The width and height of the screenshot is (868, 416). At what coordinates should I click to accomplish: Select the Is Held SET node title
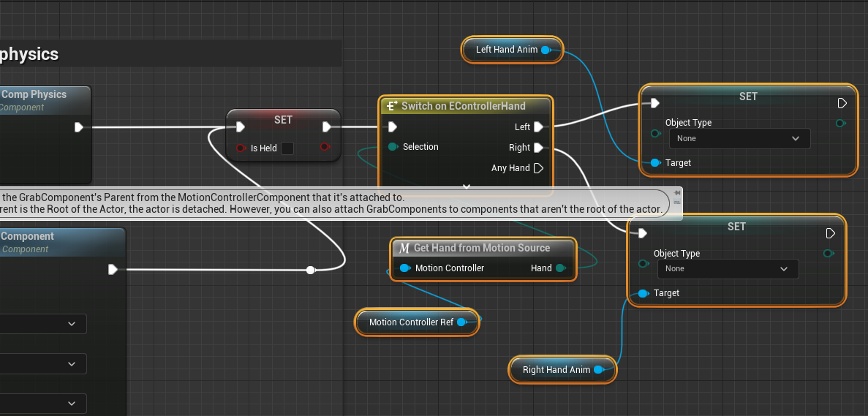[x=283, y=119]
